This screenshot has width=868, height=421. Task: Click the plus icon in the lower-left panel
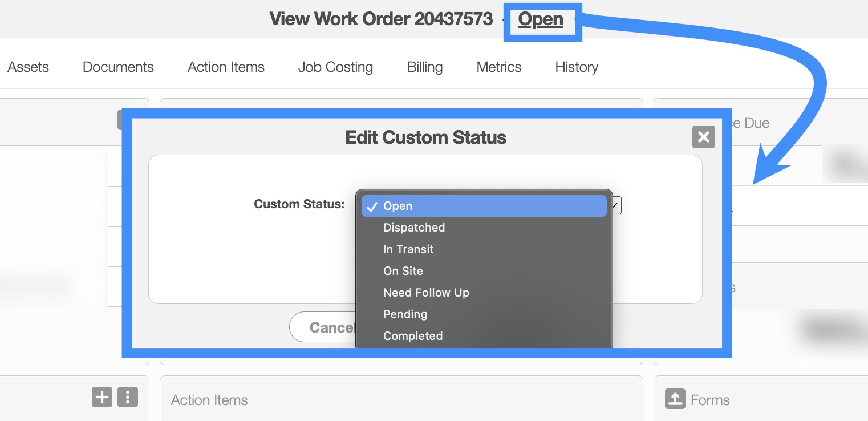[x=102, y=397]
